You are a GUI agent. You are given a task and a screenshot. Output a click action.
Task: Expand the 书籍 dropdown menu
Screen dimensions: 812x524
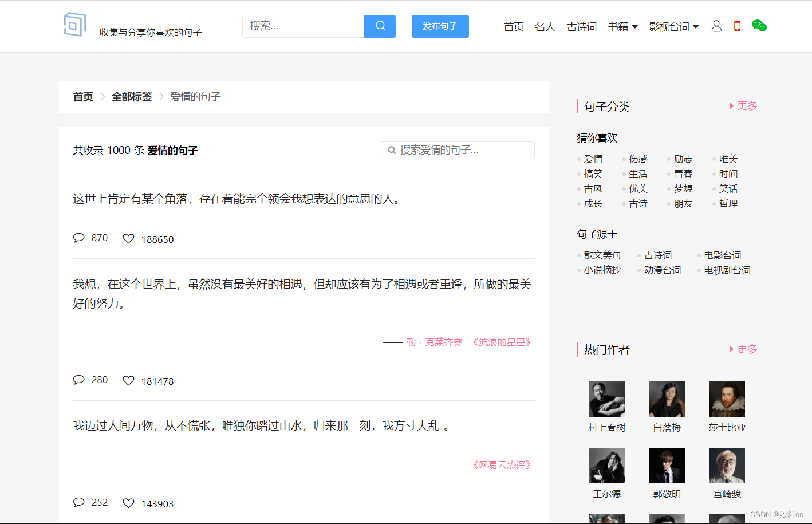point(623,26)
